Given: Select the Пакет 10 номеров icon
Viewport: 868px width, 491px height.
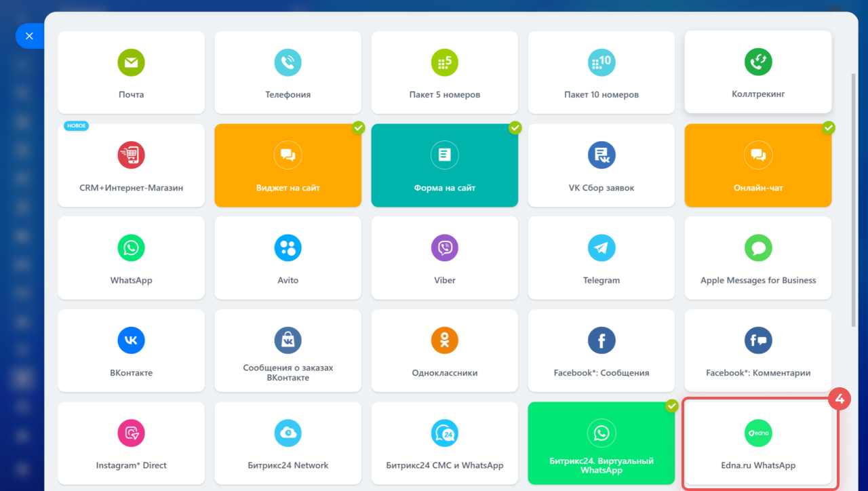Looking at the screenshot, I should pos(601,62).
